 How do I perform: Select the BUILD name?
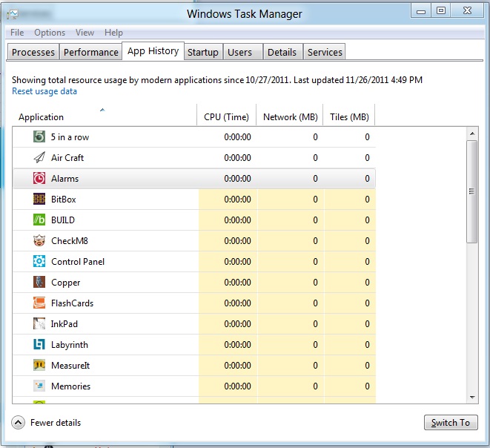tap(63, 220)
